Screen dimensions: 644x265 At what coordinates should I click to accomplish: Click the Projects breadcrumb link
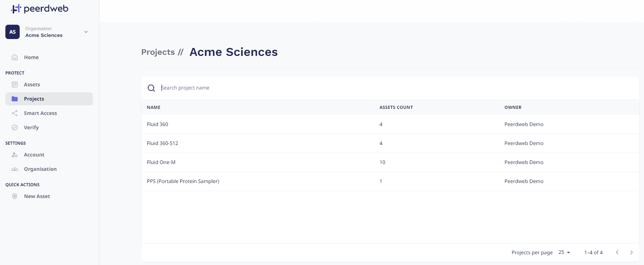pyautogui.click(x=158, y=52)
